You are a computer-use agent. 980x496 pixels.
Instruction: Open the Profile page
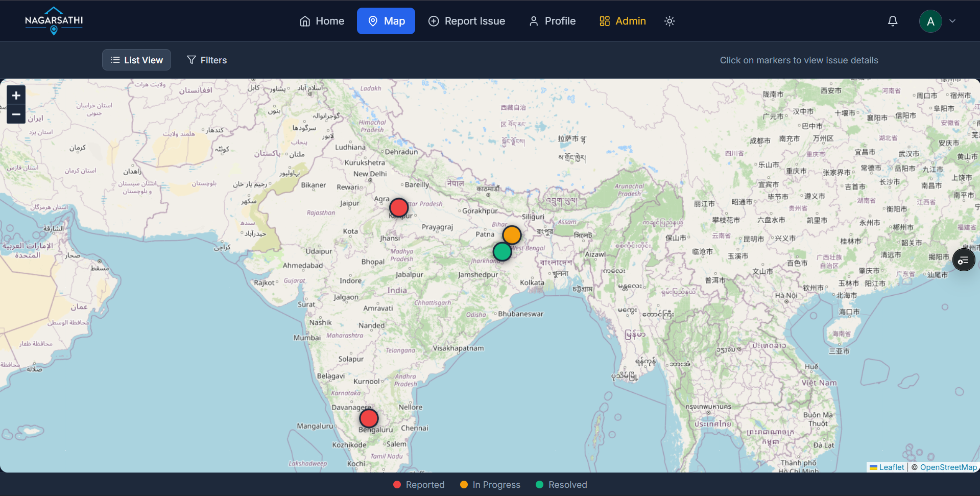coord(553,21)
